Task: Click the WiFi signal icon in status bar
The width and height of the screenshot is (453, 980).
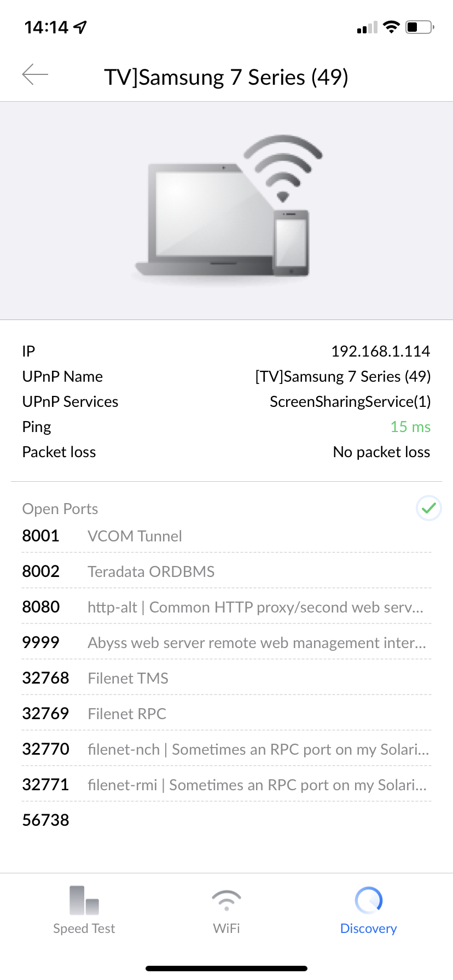Action: click(x=392, y=26)
